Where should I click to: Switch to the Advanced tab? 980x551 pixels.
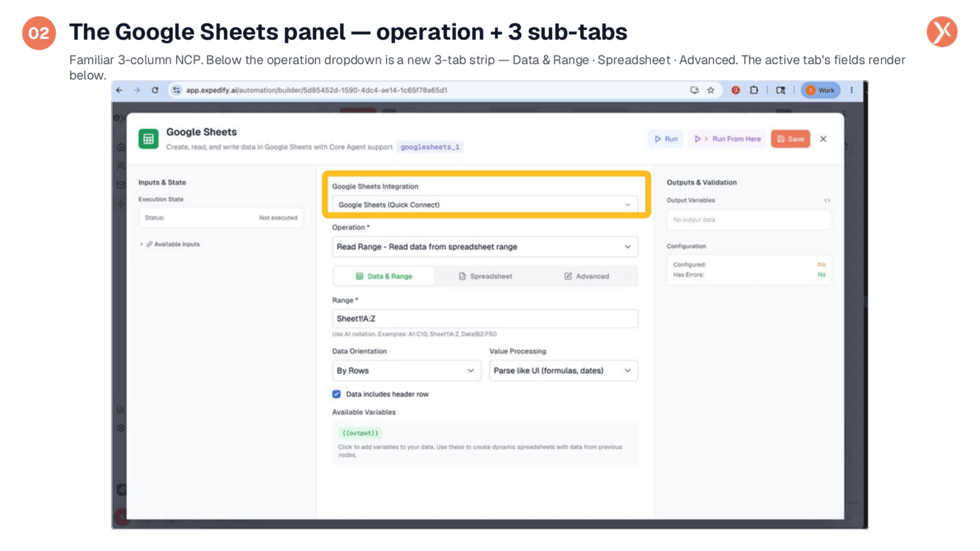point(586,276)
